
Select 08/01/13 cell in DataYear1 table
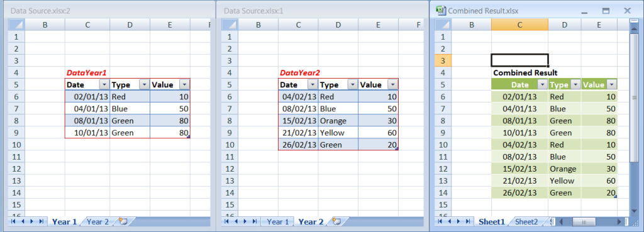[87, 121]
